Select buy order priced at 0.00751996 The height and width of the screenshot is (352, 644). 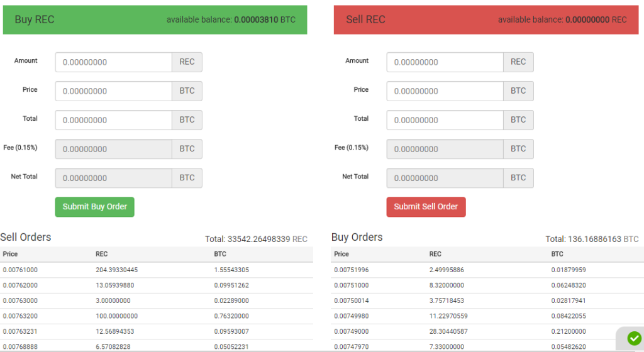(352, 270)
